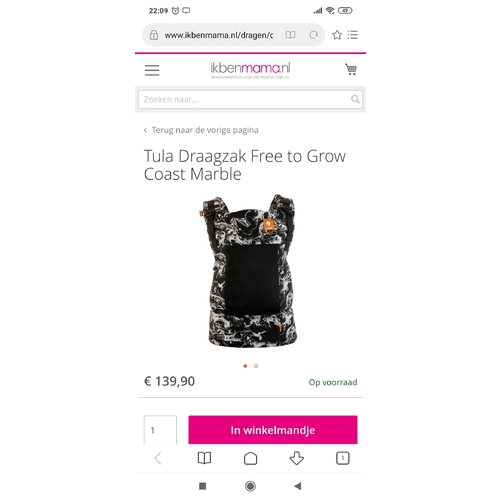This screenshot has width=500, height=500.
Task: Open the shopping cart
Action: pos(351,69)
